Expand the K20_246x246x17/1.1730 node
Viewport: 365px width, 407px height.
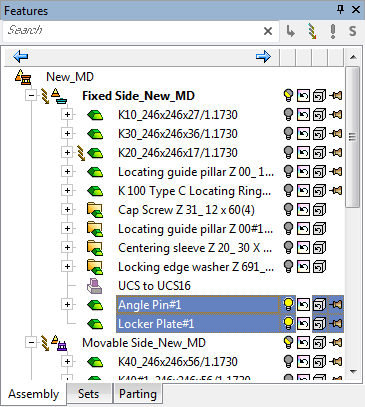pyautogui.click(x=67, y=153)
